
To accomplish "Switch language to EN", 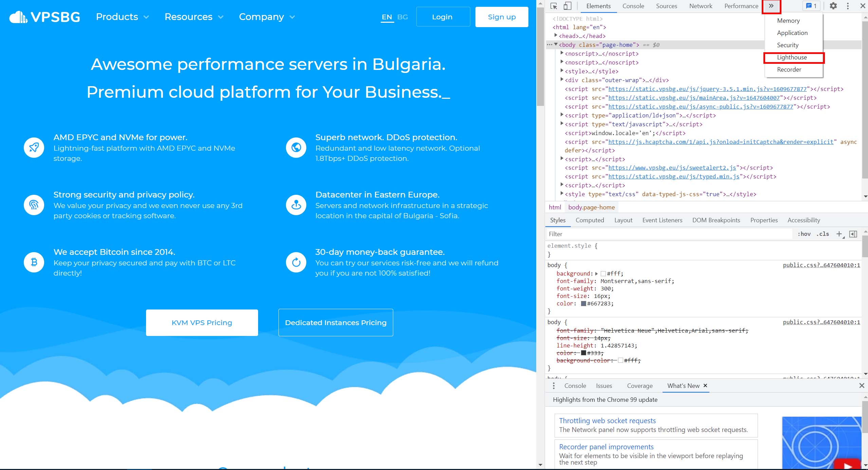I will pyautogui.click(x=387, y=17).
